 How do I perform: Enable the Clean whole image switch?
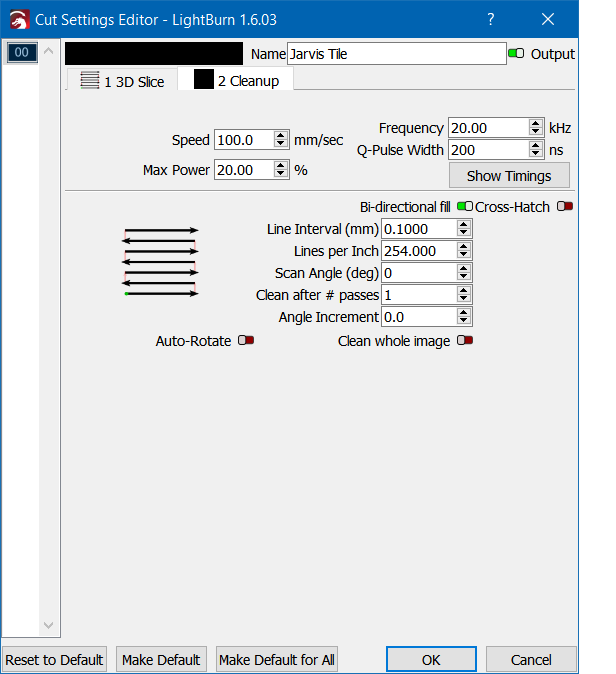tap(465, 340)
